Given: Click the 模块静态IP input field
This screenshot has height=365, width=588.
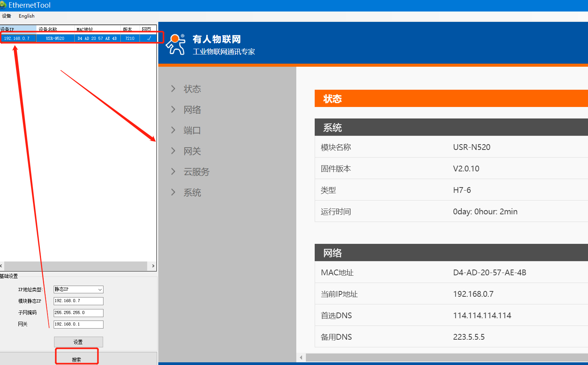Looking at the screenshot, I should [x=78, y=301].
